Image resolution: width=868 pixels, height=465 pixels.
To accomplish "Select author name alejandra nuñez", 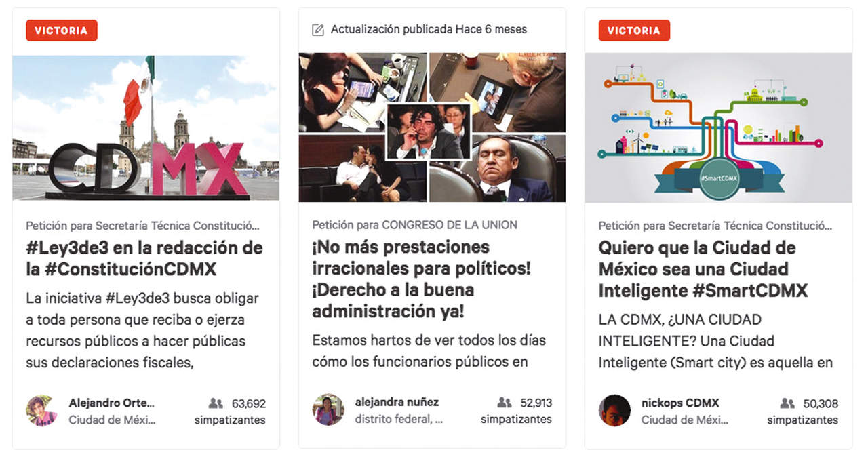I will pos(397,403).
